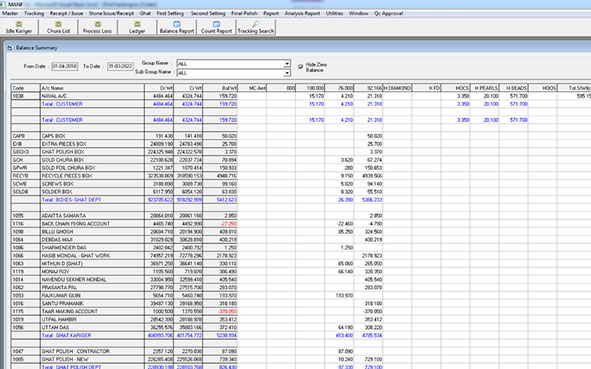Screen dimensions: 591x369
Task: Open the Qc Approval menu
Action: (x=388, y=13)
